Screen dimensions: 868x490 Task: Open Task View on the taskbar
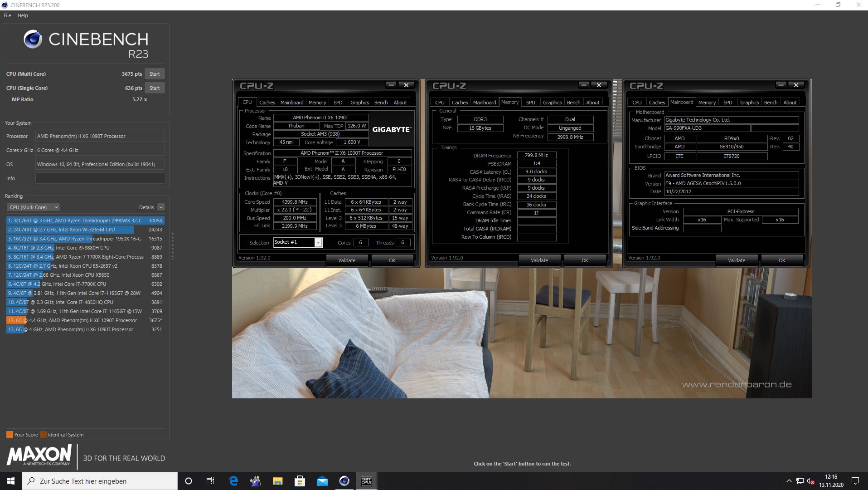[x=210, y=480]
